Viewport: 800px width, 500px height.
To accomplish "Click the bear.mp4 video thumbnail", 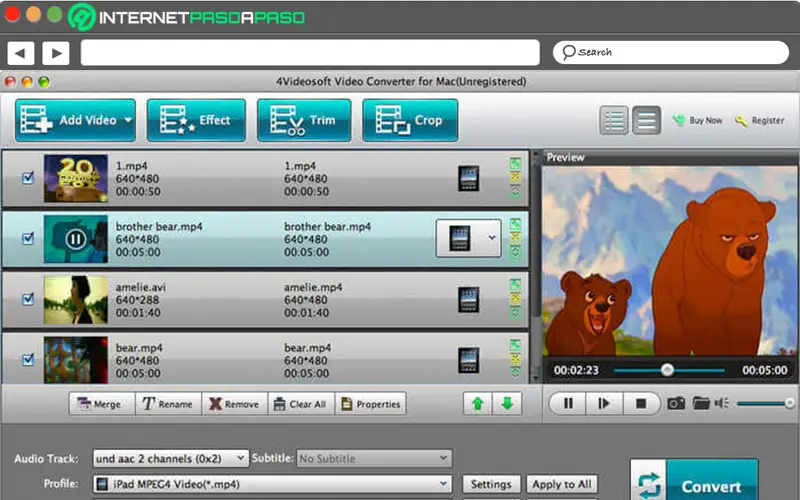I will 76,360.
